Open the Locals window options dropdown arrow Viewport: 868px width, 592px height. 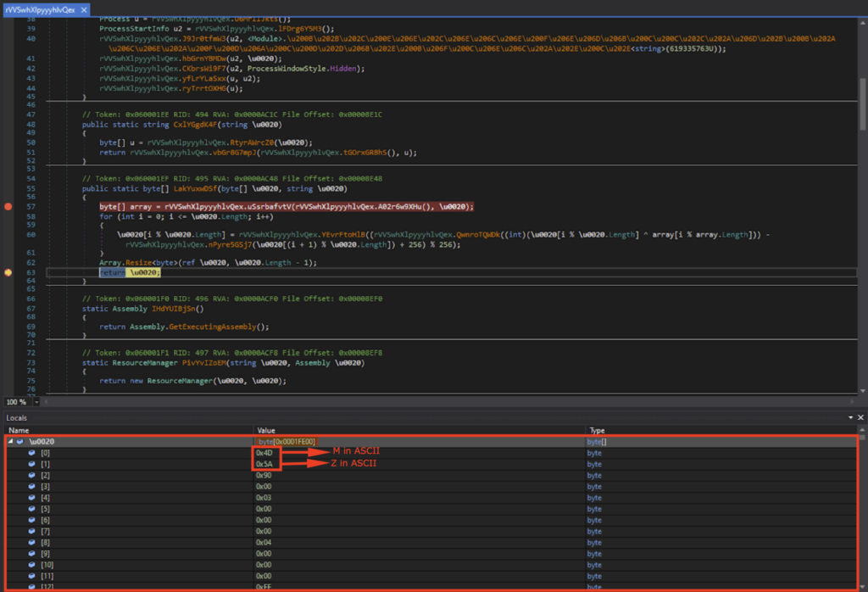click(850, 418)
